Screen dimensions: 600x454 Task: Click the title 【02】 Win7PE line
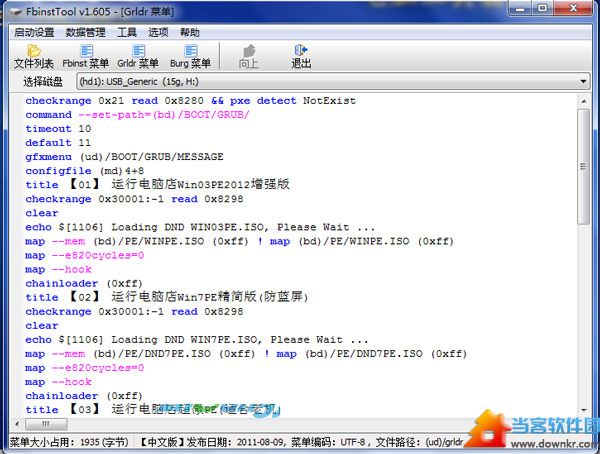coord(167,297)
